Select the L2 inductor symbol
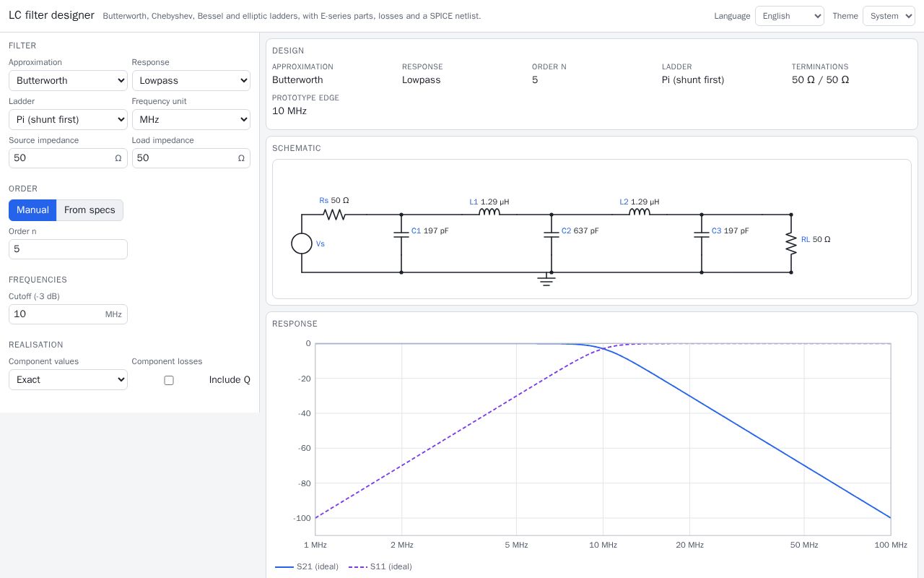 pyautogui.click(x=640, y=212)
